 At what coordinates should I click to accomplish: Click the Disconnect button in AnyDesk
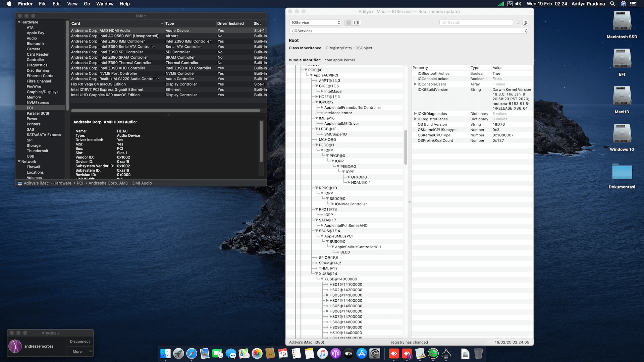(x=79, y=341)
